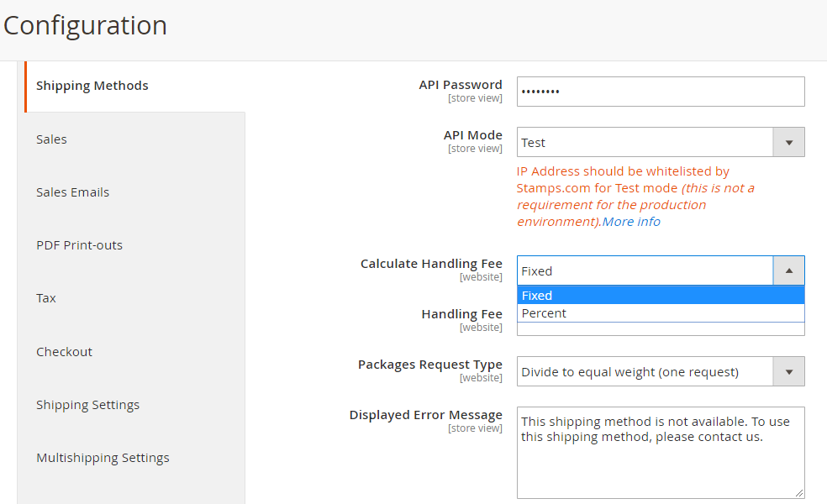Image resolution: width=827 pixels, height=504 pixels.
Task: Open the Checkout settings tab
Action: (x=64, y=352)
